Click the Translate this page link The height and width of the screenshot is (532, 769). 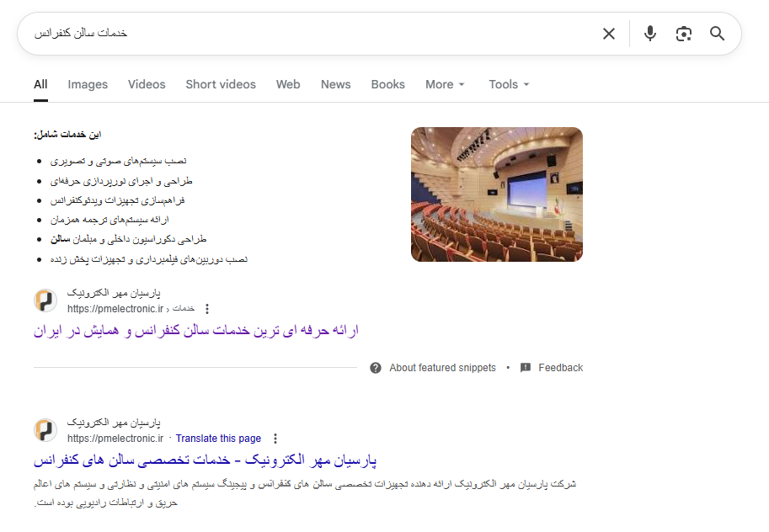click(x=218, y=439)
